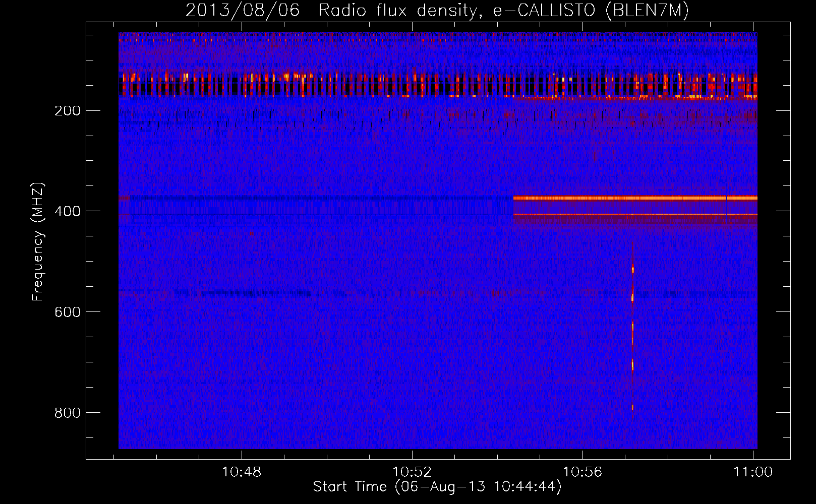Click the 10:48 time tick label
This screenshot has height=504, width=816.
242,472
